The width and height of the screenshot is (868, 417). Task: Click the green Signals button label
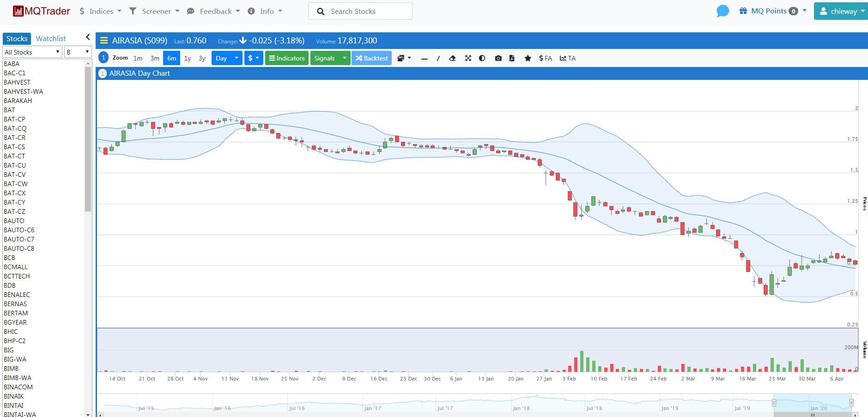pos(324,58)
